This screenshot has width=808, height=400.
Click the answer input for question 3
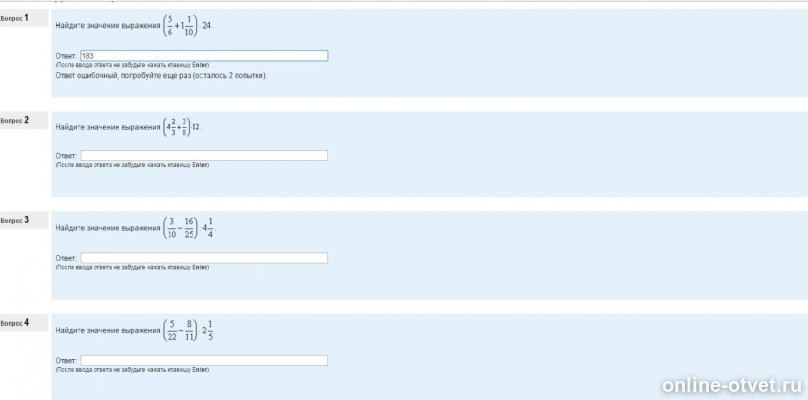click(204, 258)
